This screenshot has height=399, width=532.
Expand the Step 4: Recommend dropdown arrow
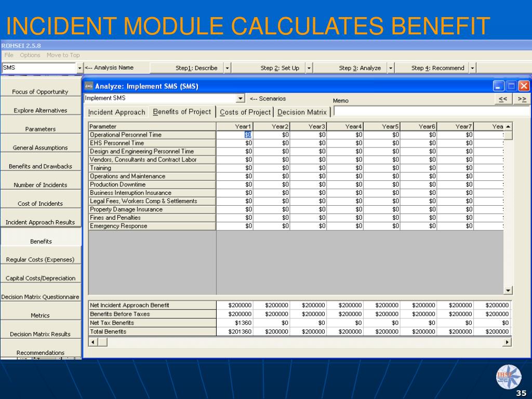click(473, 68)
